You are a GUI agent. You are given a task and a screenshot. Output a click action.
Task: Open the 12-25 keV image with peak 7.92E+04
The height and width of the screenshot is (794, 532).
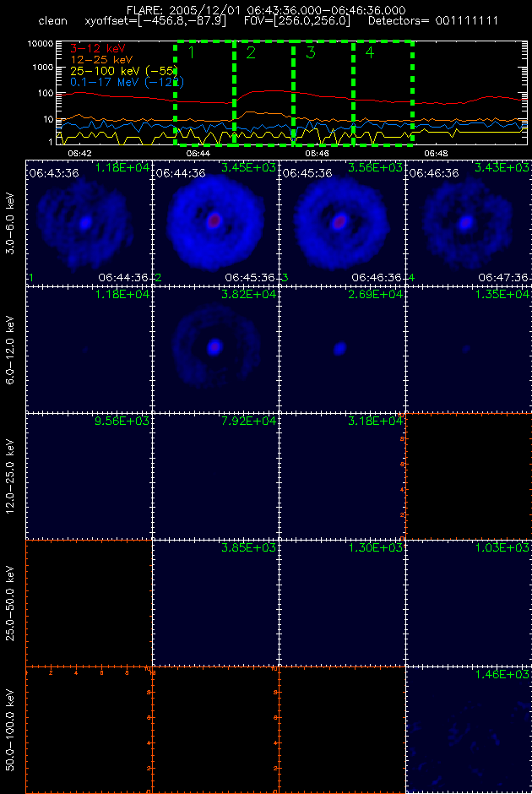click(215, 476)
